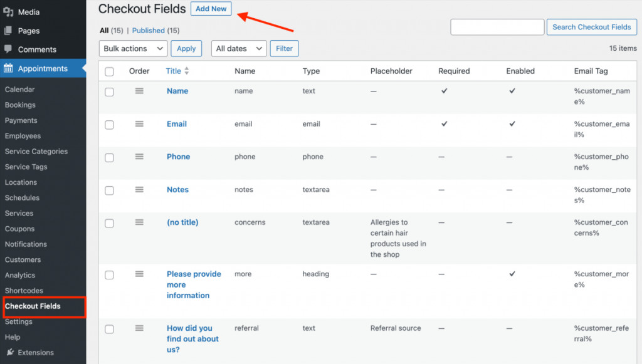Open Extensions via the wrench icon
This screenshot has width=642, height=364.
pos(11,352)
